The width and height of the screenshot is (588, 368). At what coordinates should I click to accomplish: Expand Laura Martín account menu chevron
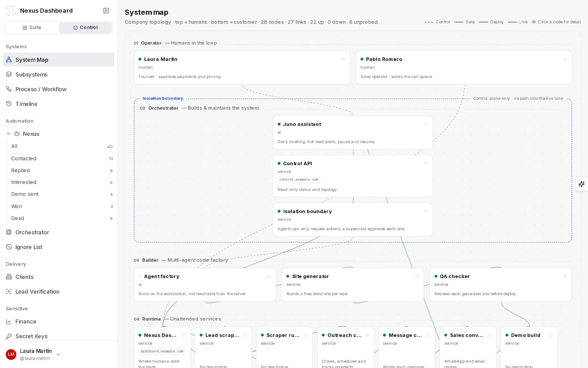[58, 354]
